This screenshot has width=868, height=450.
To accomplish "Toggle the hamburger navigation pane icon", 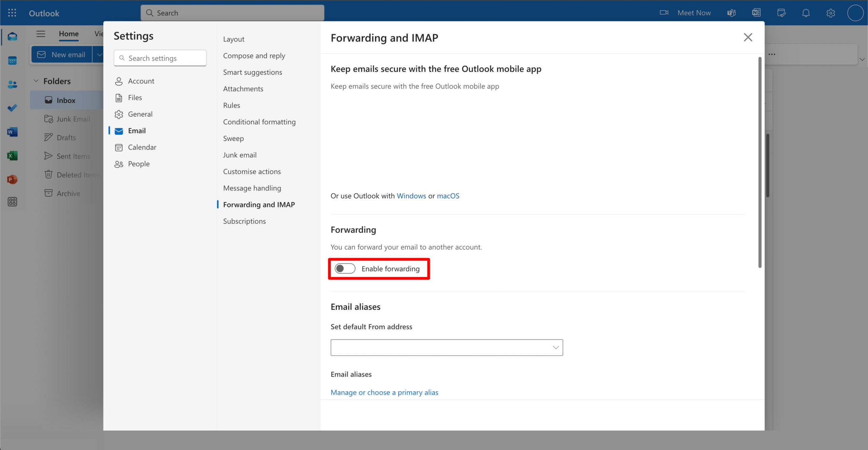I will pos(41,34).
